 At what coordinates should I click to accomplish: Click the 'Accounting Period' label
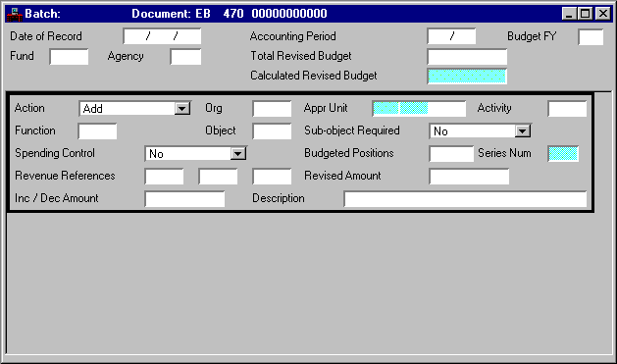click(292, 36)
